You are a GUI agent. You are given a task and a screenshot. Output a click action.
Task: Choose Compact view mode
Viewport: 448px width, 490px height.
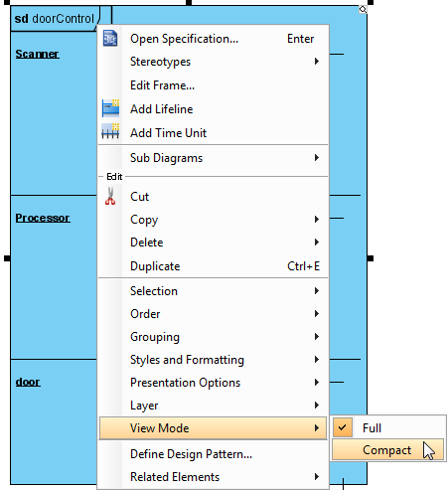[x=388, y=450]
